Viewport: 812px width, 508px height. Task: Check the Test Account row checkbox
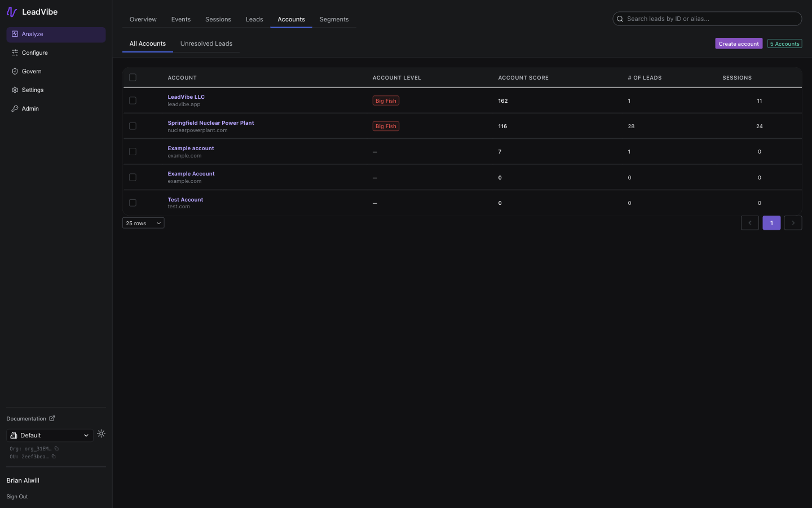[133, 203]
